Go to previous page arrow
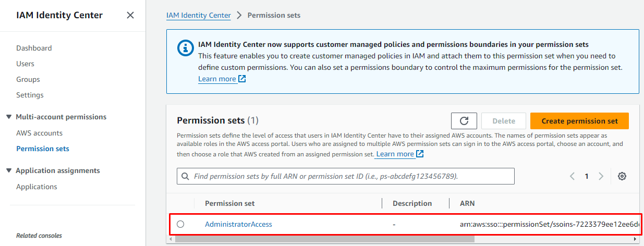This screenshot has width=644, height=246. tap(572, 176)
